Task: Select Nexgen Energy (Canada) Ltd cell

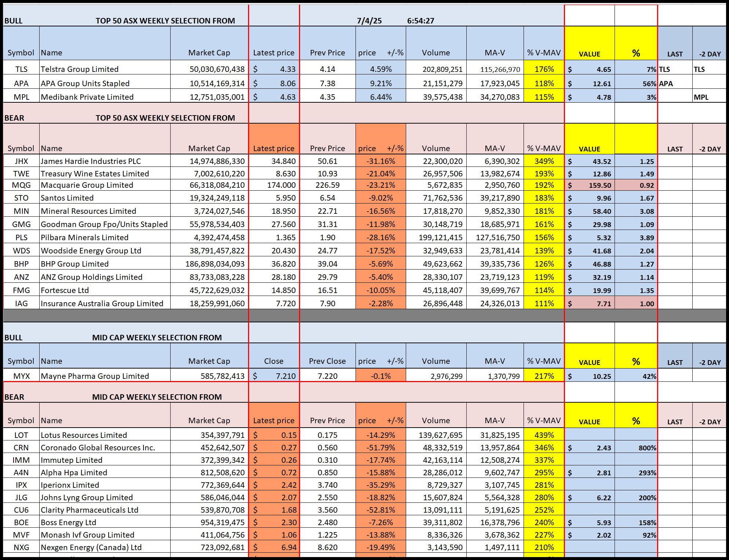Action: click(105, 547)
